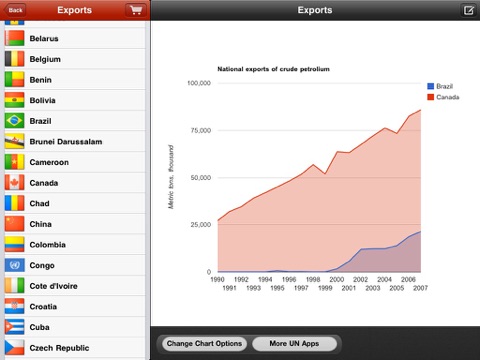Tap the Congo UN emblem icon
Viewport: 480px width, 360px height.
(x=14, y=265)
